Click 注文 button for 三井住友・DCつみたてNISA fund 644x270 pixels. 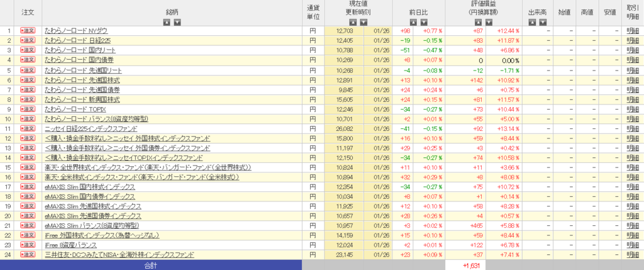(28, 255)
